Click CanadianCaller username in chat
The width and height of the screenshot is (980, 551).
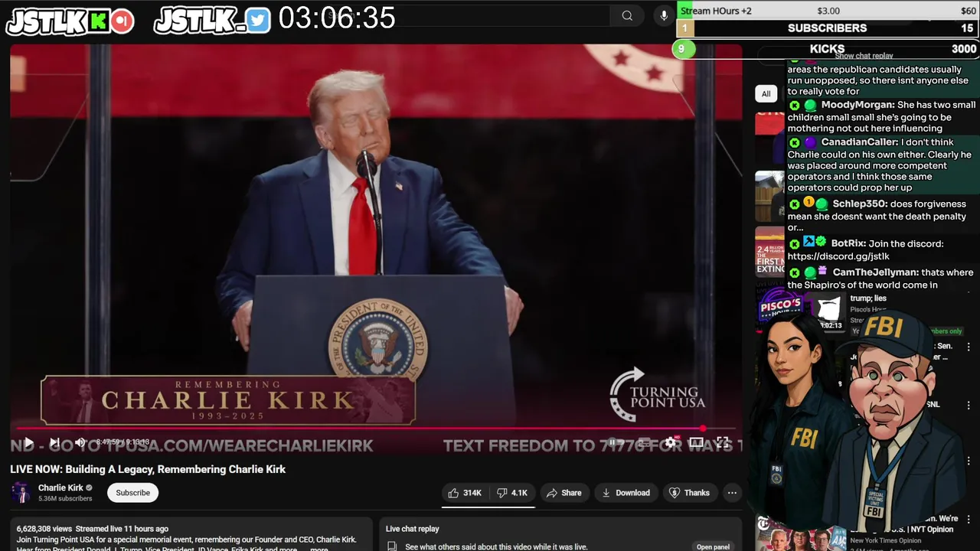(859, 142)
